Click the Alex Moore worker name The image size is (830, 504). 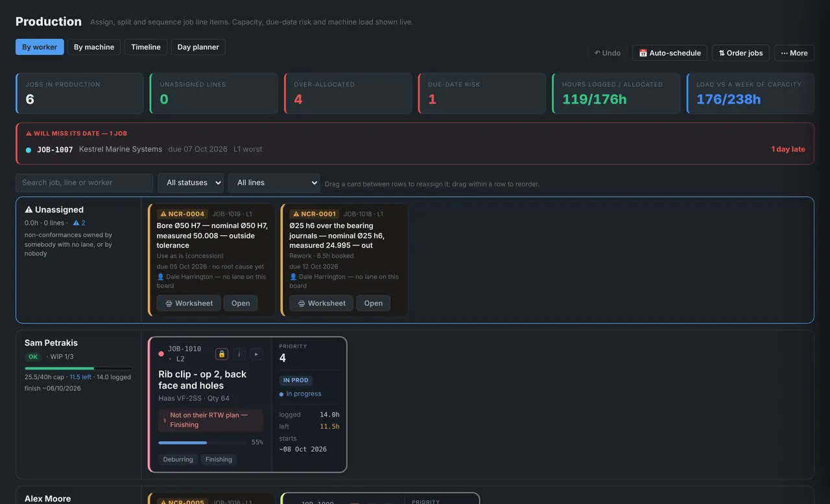click(x=48, y=498)
